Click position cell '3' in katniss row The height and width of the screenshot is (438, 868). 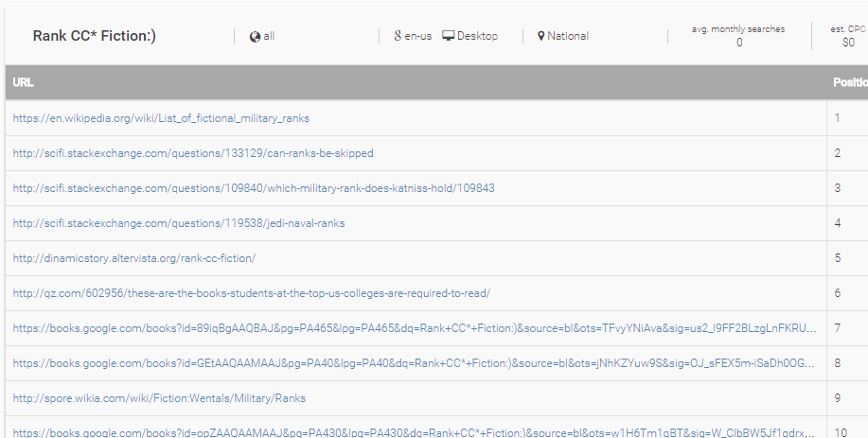(838, 188)
